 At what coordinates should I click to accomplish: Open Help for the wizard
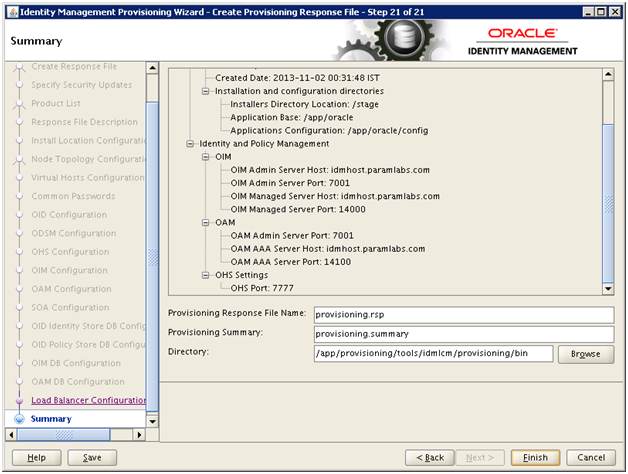coord(36,457)
